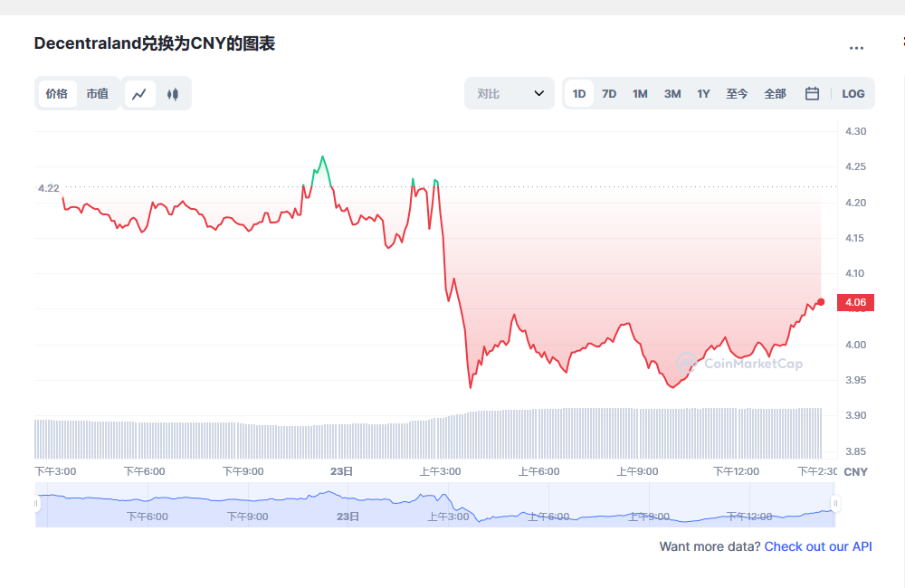
Task: Click the Decentraland兑换为CNY的图表 title
Action: pyautogui.click(x=154, y=43)
